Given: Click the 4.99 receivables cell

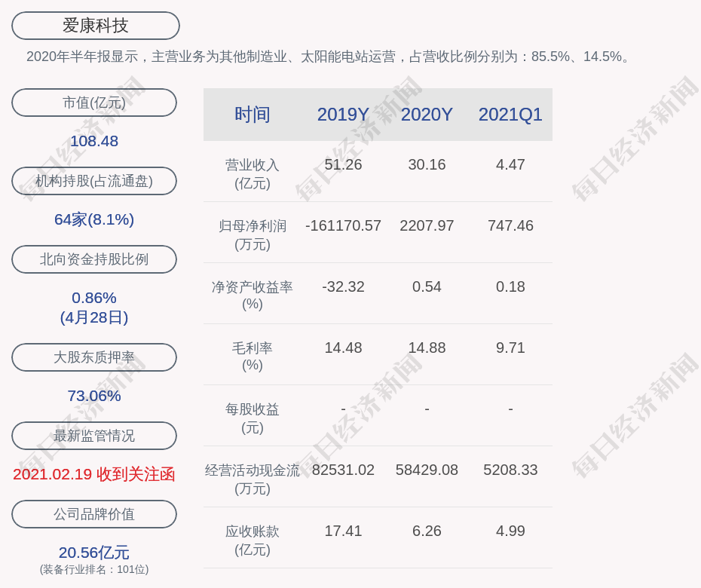Looking at the screenshot, I should 510,531.
